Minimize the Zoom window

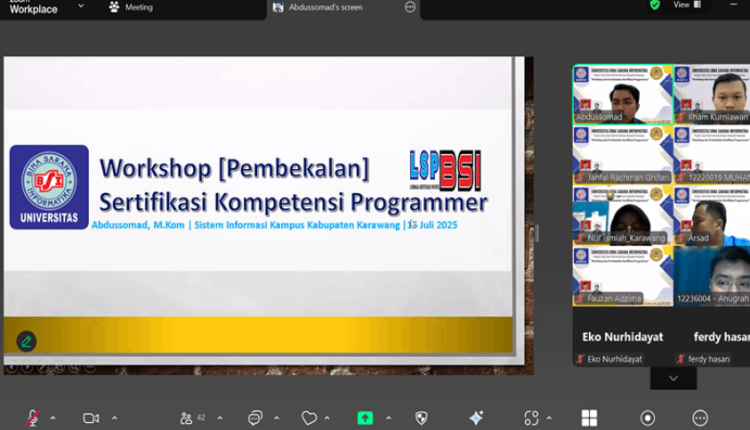coord(733,5)
